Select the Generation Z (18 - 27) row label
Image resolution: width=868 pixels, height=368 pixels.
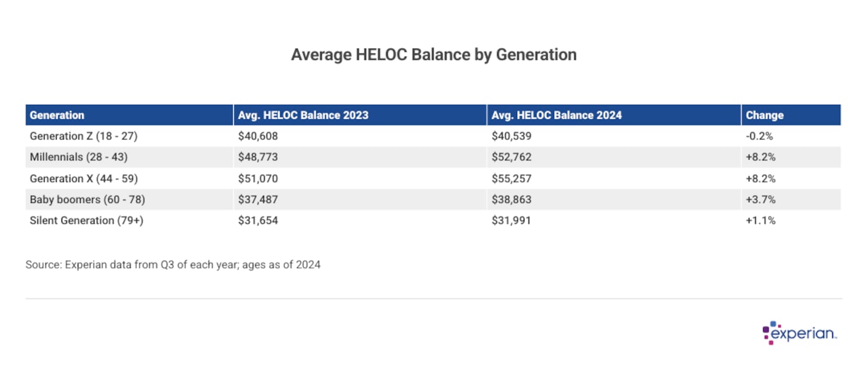coord(84,136)
